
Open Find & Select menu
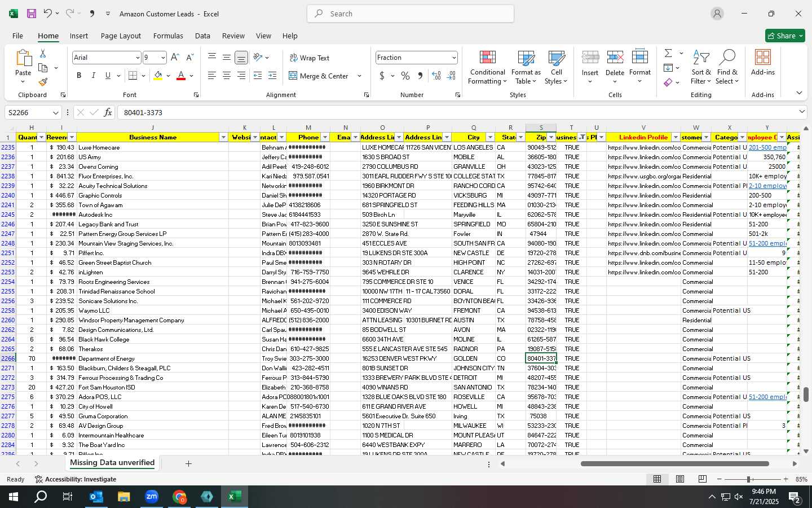[x=727, y=68]
